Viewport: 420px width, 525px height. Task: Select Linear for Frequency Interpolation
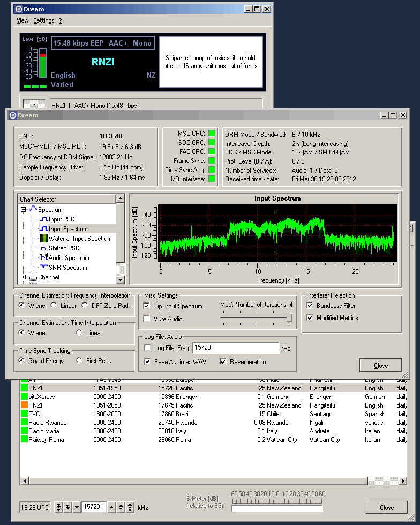click(x=54, y=305)
